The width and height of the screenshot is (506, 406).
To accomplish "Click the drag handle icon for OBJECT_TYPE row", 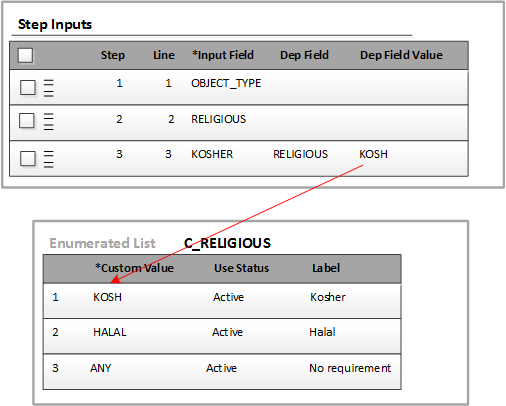I will 49,88.
